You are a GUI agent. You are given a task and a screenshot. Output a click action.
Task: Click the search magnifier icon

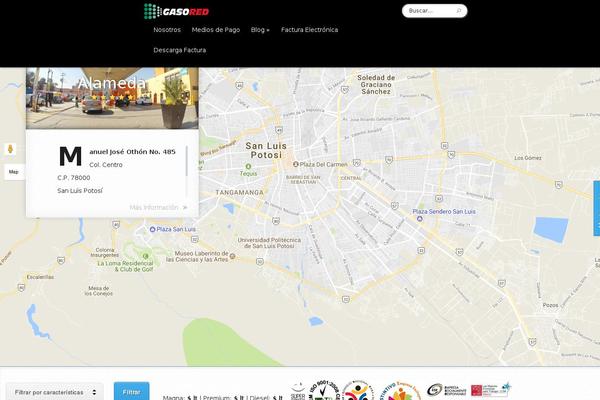click(458, 11)
